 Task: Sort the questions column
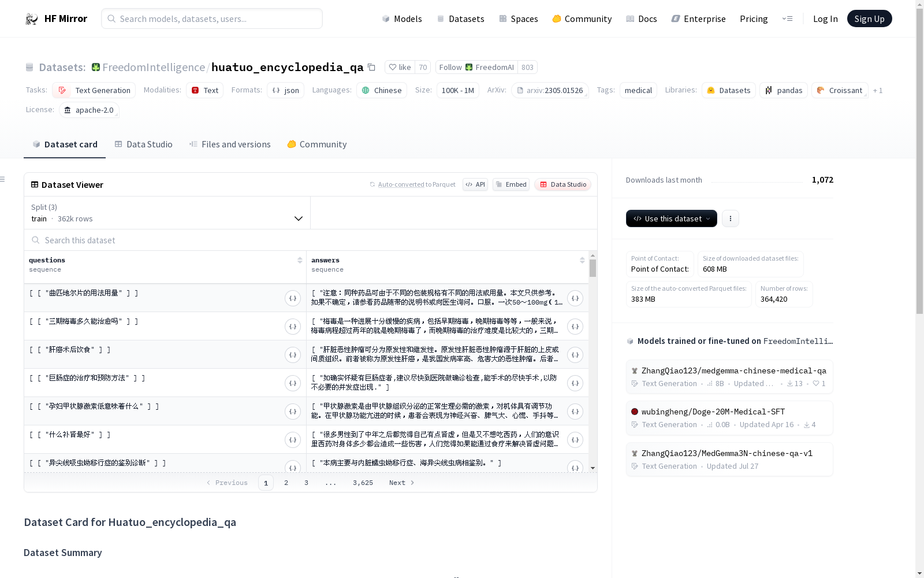coord(300,260)
